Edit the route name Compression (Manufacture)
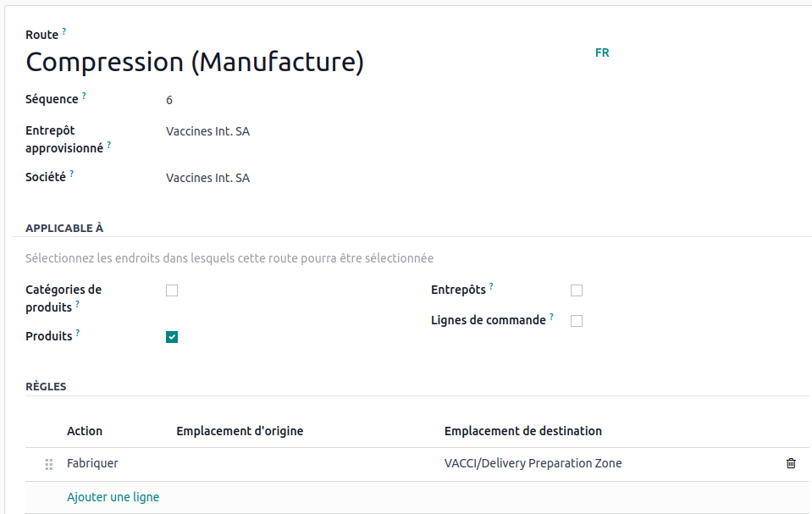 195,63
